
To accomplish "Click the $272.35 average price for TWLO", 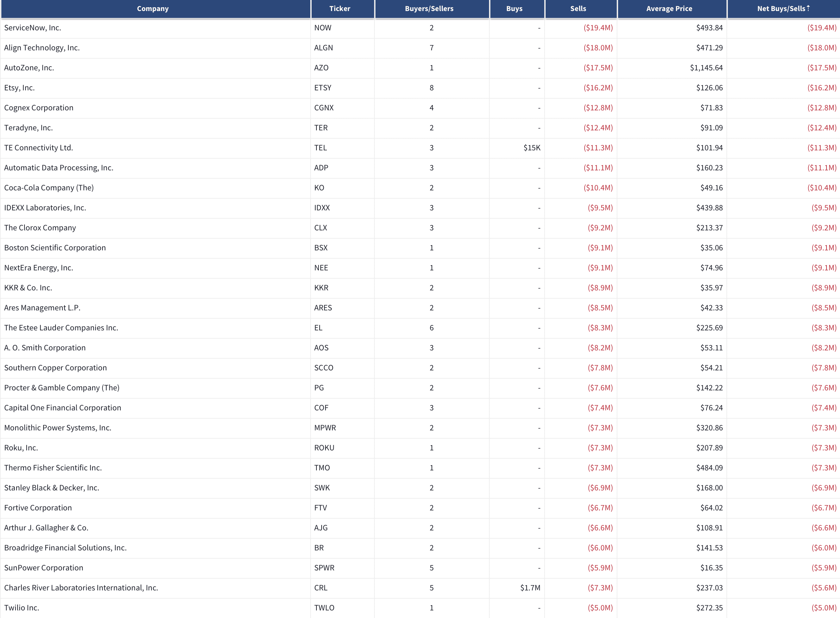I will point(709,608).
